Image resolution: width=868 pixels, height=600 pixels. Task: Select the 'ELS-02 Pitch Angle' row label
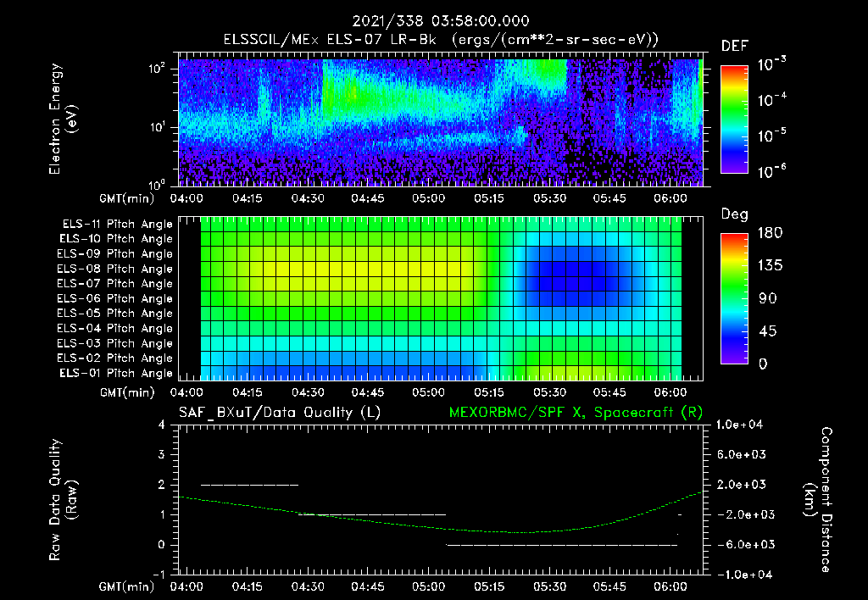point(115,358)
